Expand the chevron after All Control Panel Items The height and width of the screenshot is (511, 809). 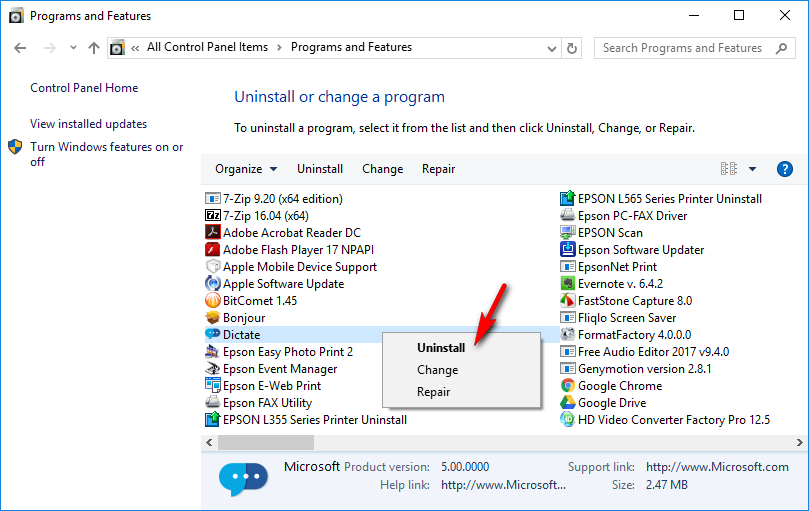(x=279, y=47)
